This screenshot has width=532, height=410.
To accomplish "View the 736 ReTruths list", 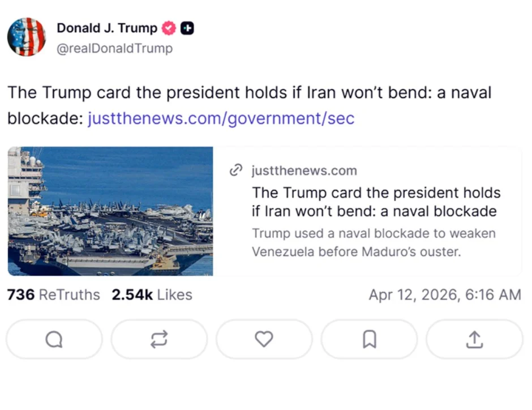I will coord(53,295).
